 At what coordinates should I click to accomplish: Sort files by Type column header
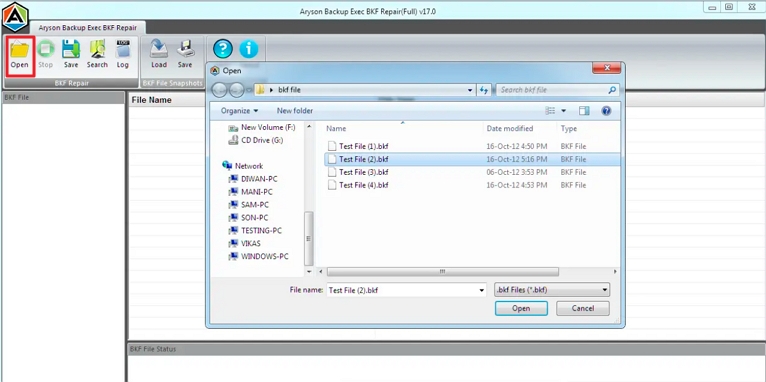[x=569, y=128]
